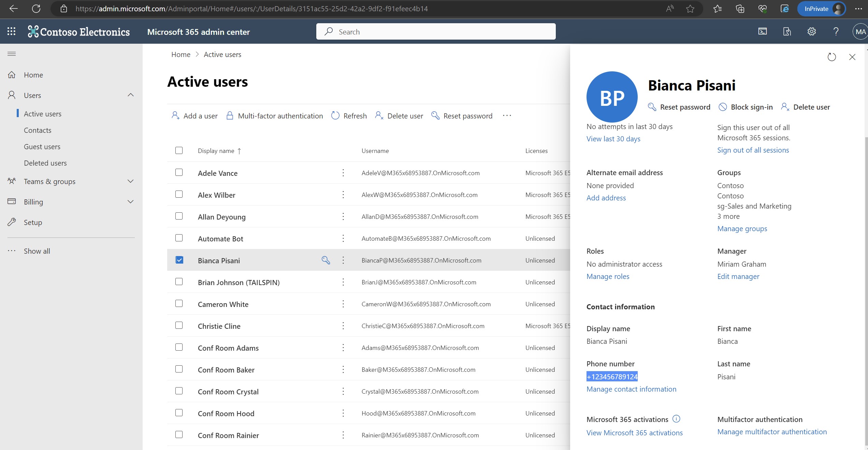Uncheck the Bianca Pisani checkbox
This screenshot has width=868, height=450.
pos(179,260)
